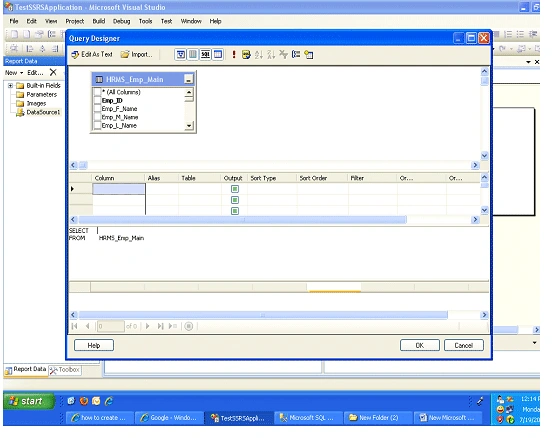The height and width of the screenshot is (438, 556).
Task: Toggle Output checkbox in third grid row
Action: [x=235, y=211]
